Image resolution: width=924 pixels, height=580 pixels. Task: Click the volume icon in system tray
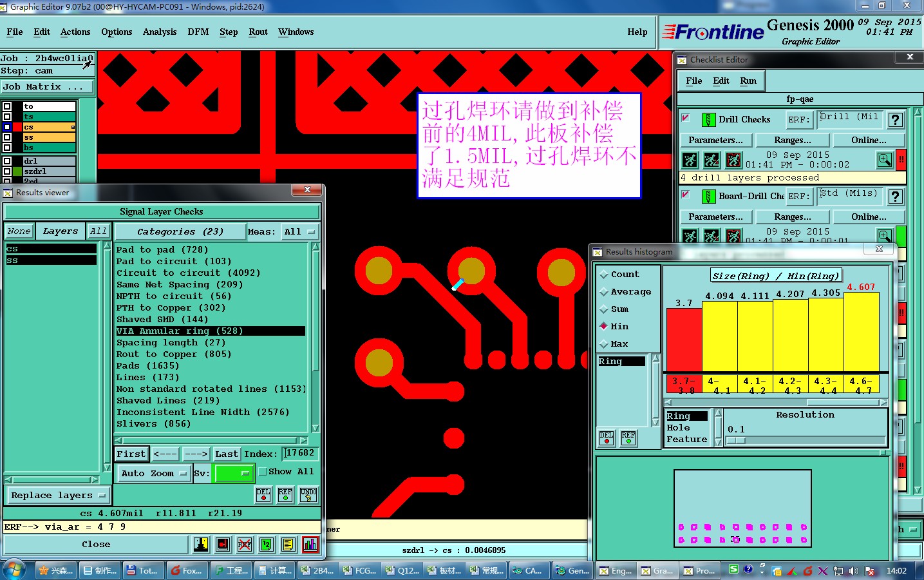click(853, 570)
